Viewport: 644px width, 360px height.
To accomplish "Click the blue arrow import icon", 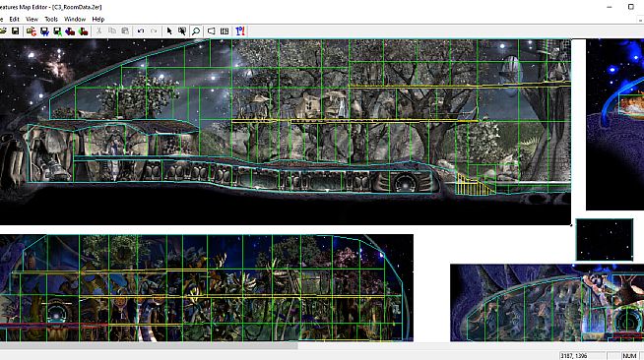I will pos(70,31).
